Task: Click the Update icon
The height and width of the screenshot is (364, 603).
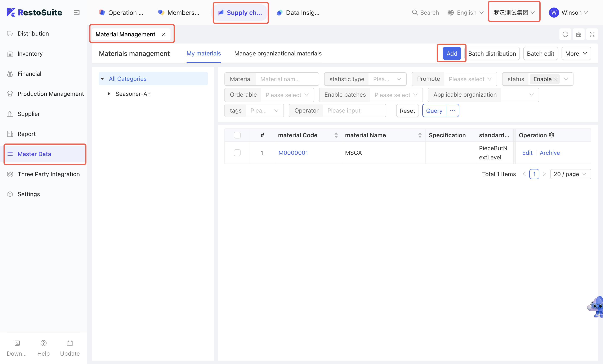Action: [70, 343]
